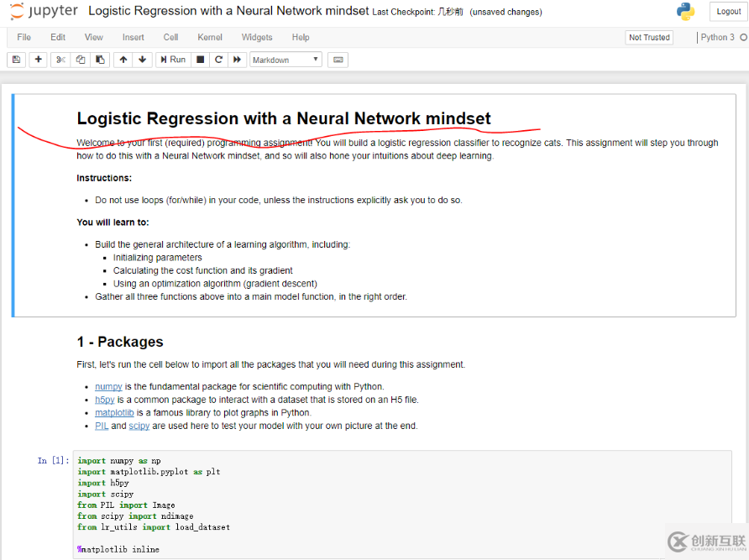The image size is (749, 560).
Task: Click the 'import h5py' code line
Action: click(x=102, y=483)
